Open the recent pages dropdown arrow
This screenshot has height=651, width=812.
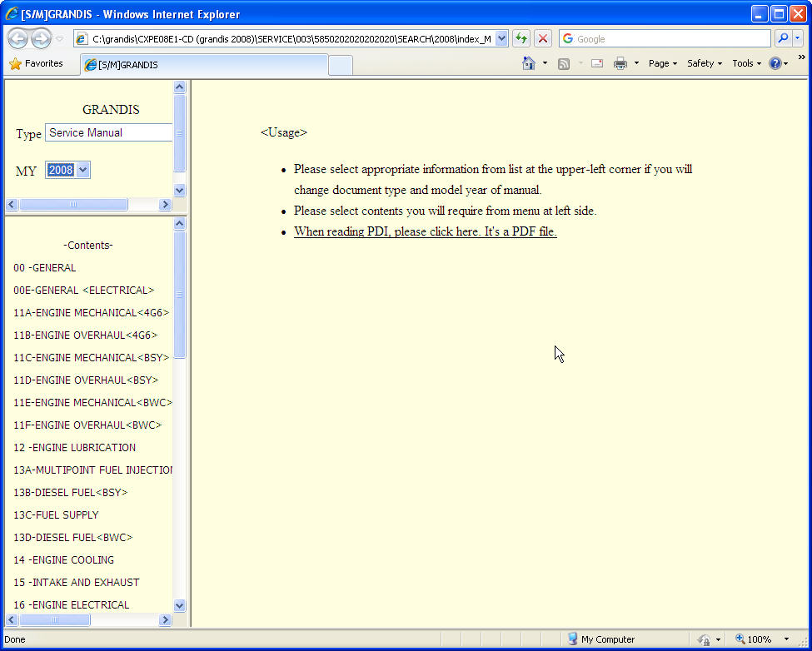(60, 39)
